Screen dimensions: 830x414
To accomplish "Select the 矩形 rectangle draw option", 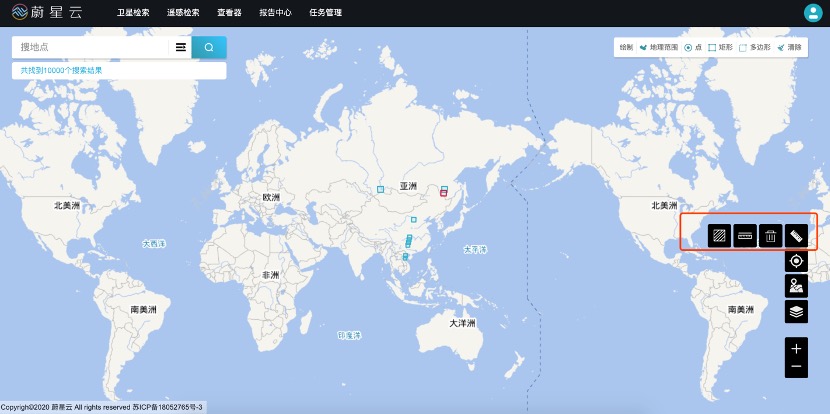I will 718,47.
